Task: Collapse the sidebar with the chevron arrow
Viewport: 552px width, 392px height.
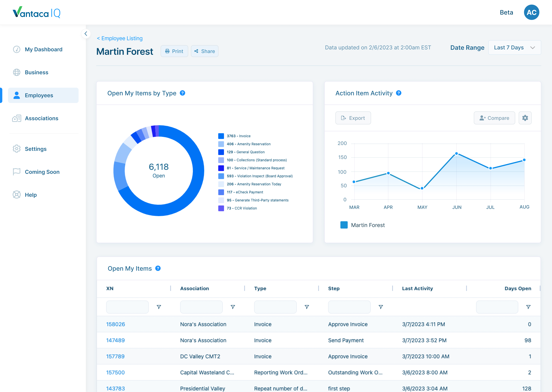Action: tap(86, 34)
